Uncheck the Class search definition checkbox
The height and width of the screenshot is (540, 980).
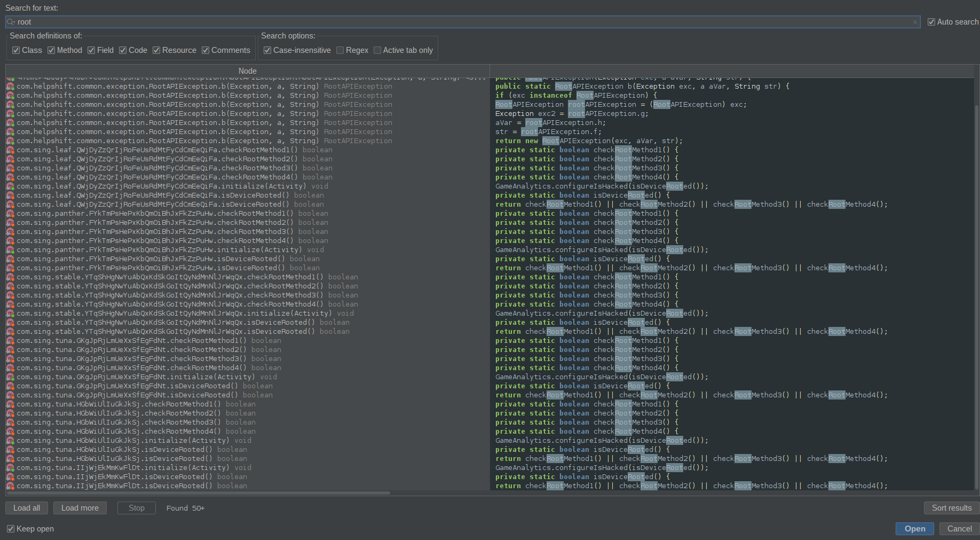(16, 50)
